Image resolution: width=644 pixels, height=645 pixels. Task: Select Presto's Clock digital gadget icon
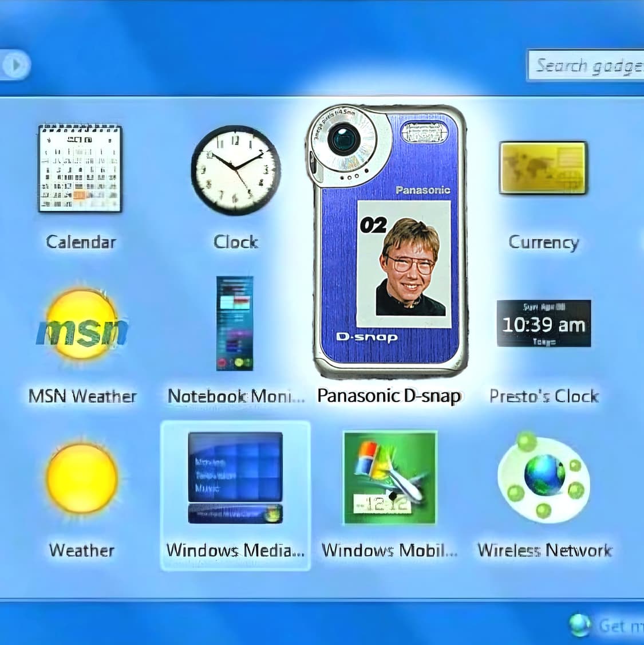[544, 323]
